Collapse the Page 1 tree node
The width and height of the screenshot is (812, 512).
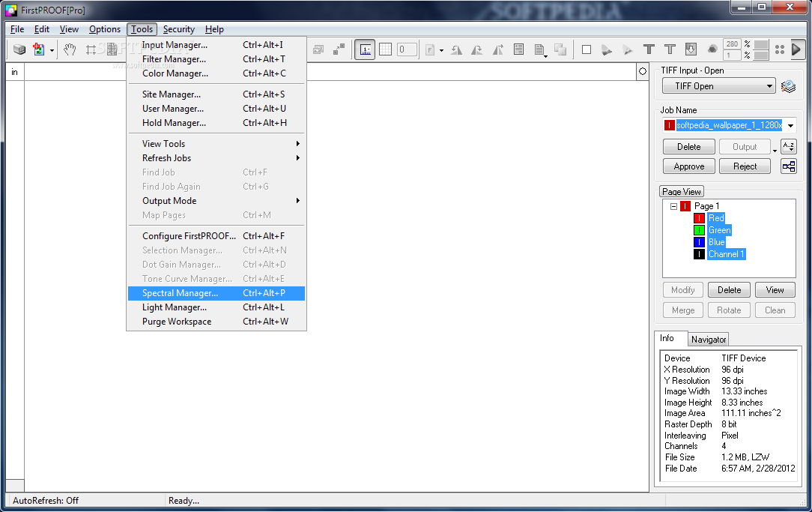tap(673, 206)
